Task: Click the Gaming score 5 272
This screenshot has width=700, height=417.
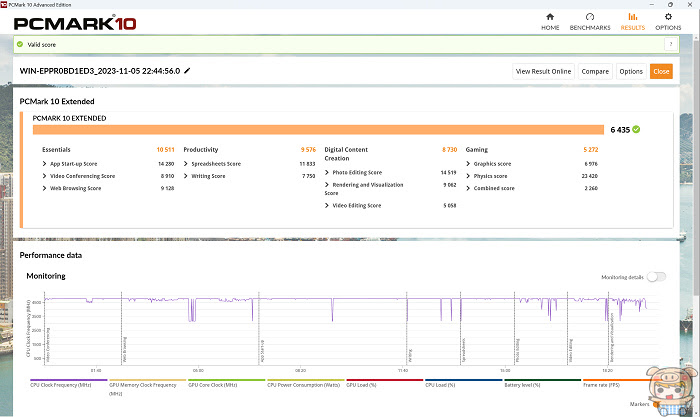Action: pyautogui.click(x=591, y=150)
